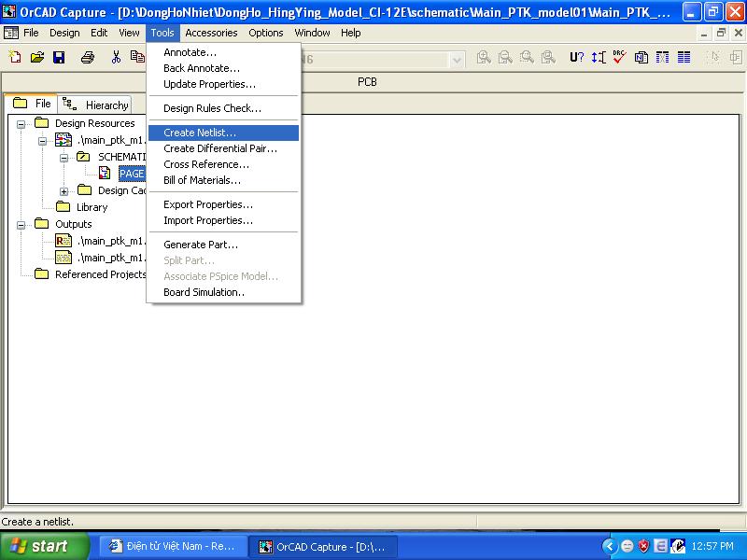Image resolution: width=747 pixels, height=560 pixels.
Task: Click the second output file icon
Action: [63, 258]
